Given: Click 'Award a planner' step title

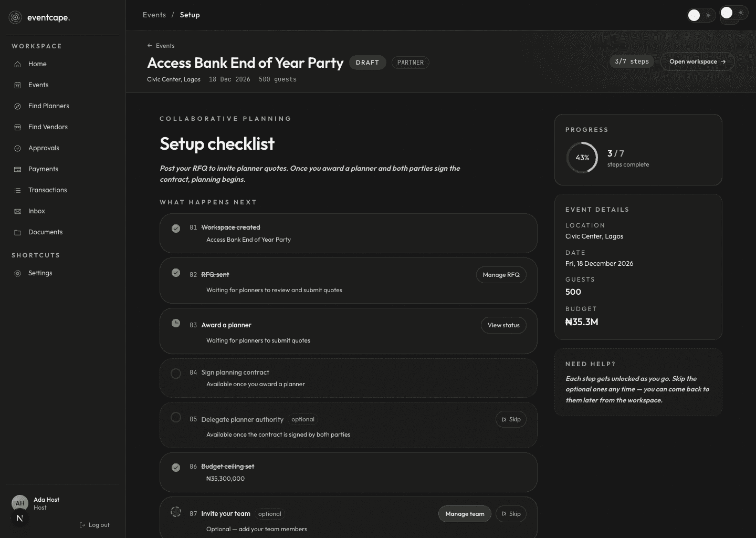Looking at the screenshot, I should pyautogui.click(x=226, y=325).
